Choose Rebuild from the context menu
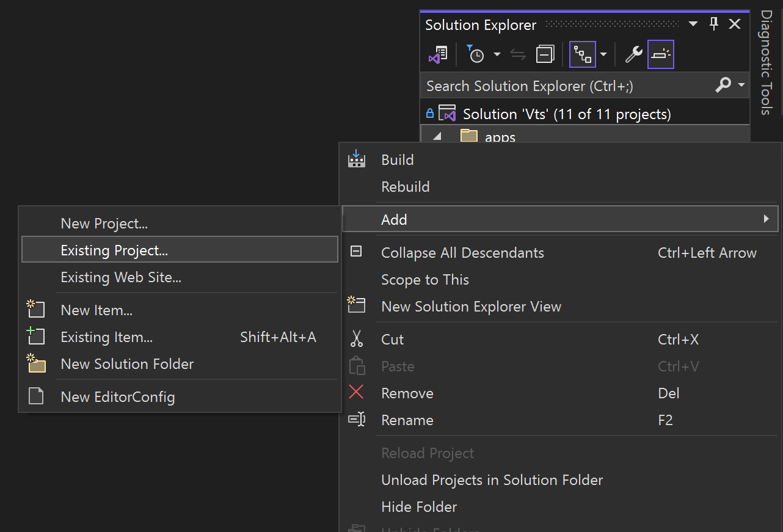783x532 pixels. pos(406,186)
